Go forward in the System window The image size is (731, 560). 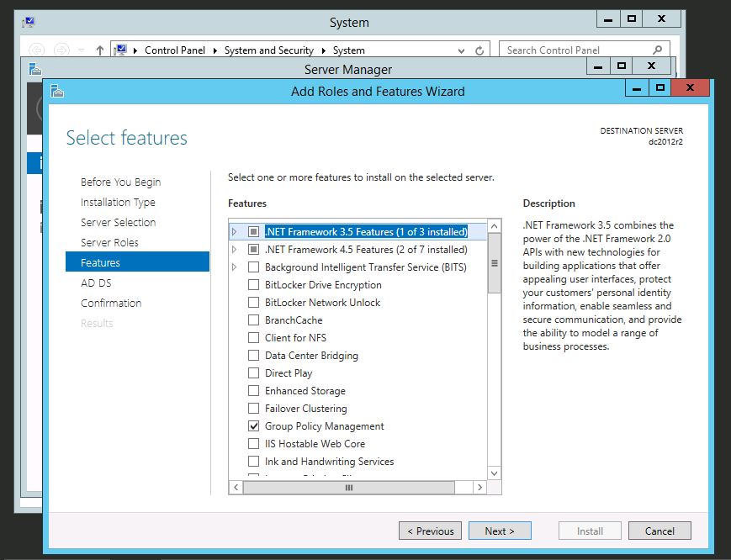click(x=61, y=50)
